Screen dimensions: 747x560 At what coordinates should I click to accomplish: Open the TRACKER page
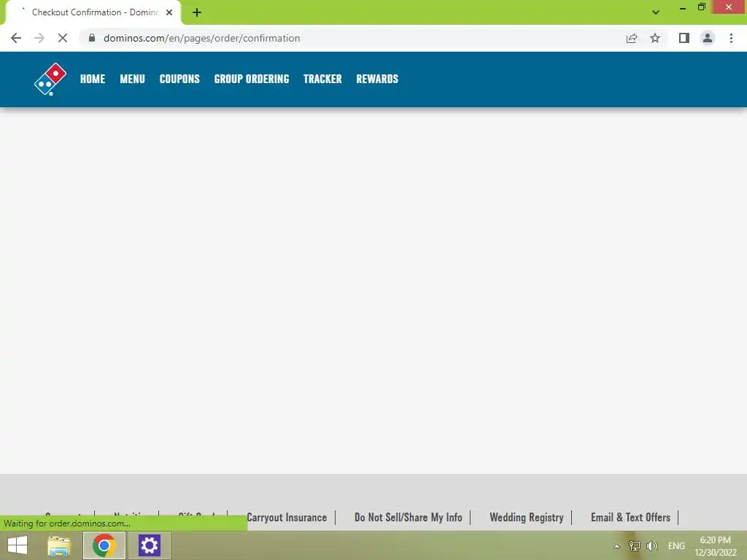point(322,79)
